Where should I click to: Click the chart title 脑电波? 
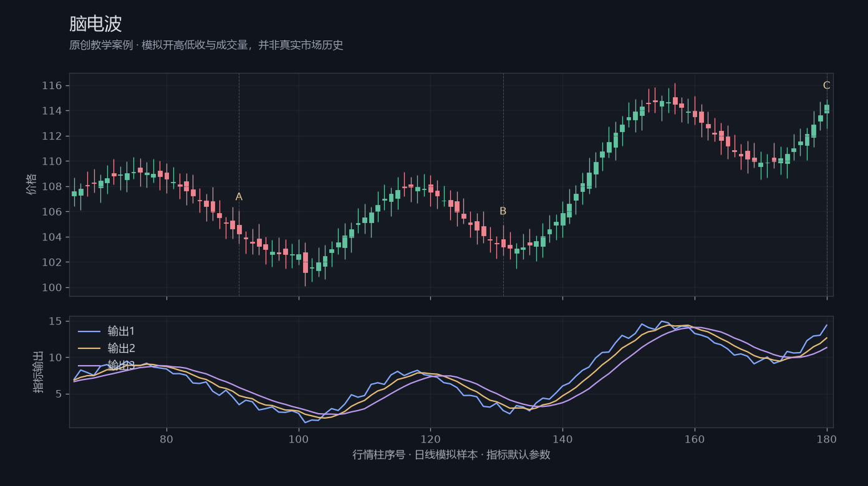[95, 24]
